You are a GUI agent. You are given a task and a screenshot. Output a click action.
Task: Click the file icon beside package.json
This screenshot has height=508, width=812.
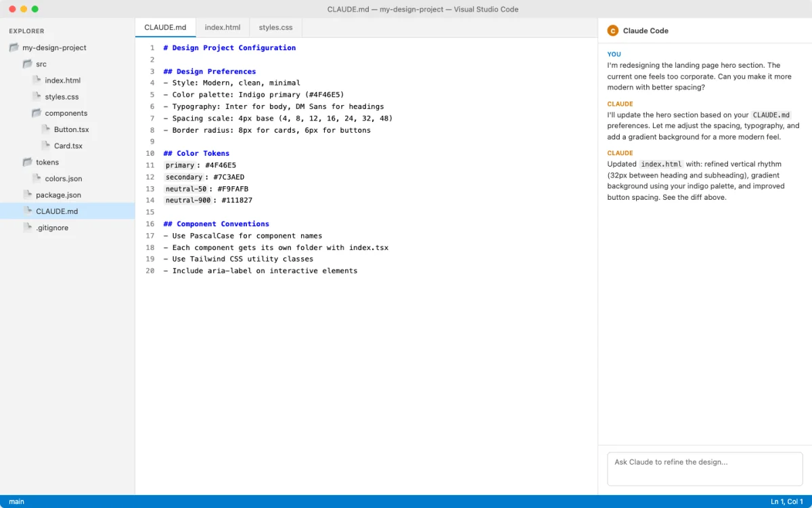click(28, 194)
